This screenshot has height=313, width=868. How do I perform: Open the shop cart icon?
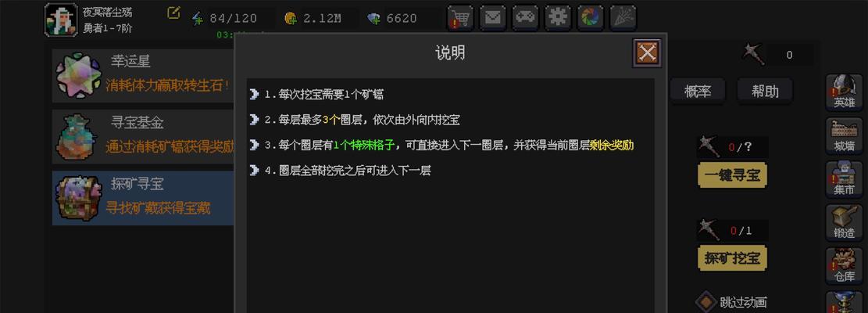[461, 18]
